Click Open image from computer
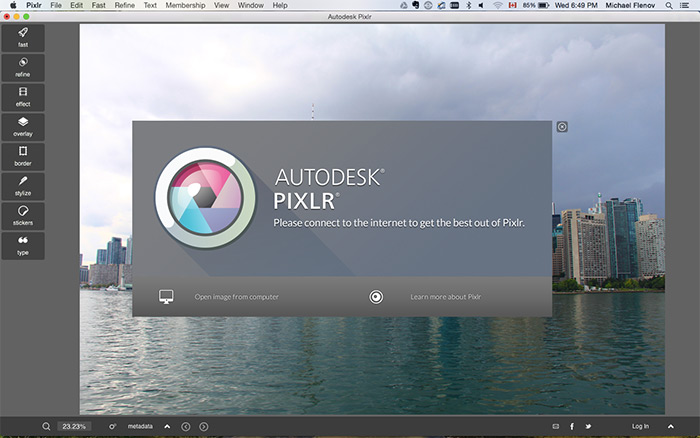Viewport: 700px width, 438px height. click(x=236, y=297)
